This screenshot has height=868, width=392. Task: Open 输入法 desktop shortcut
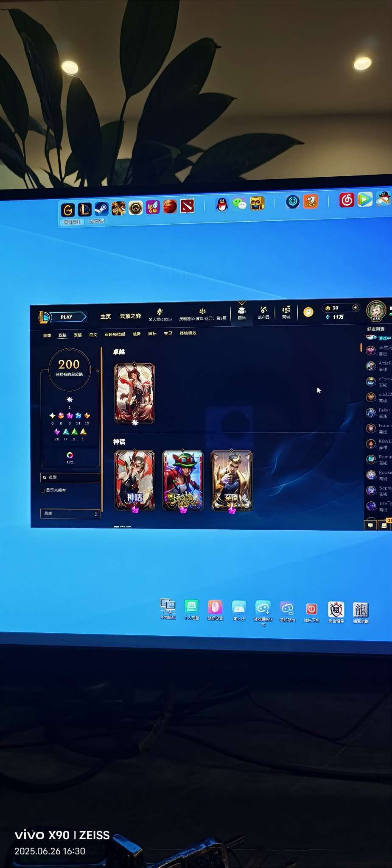point(239,611)
